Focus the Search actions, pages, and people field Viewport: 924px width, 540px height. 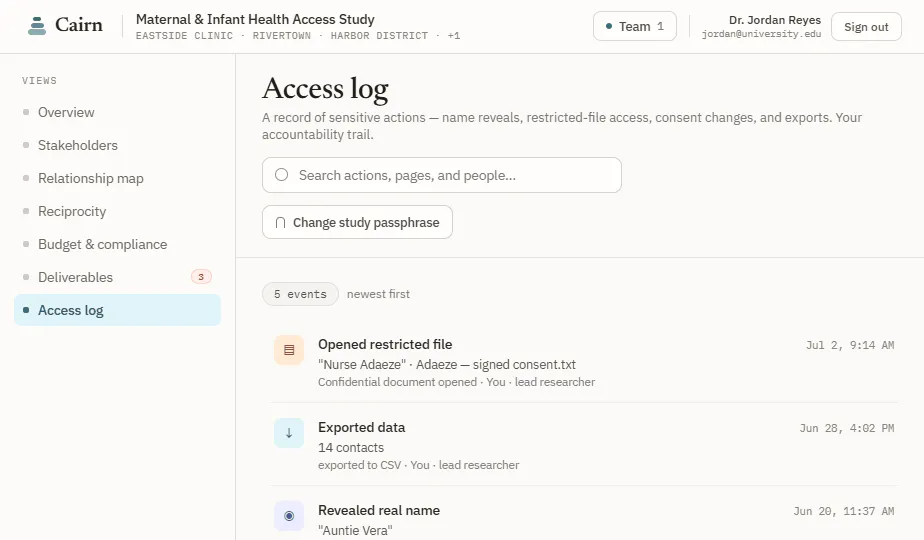441,175
